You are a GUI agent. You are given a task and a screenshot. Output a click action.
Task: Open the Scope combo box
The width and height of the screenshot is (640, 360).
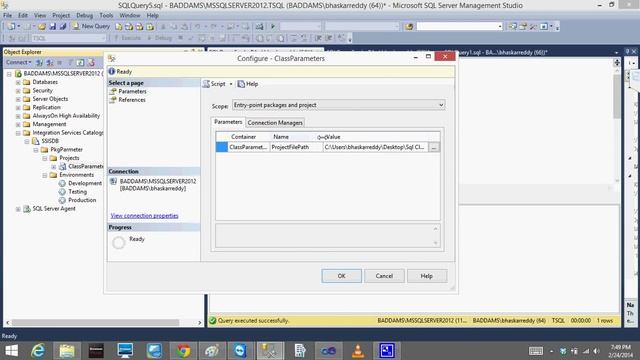point(338,105)
